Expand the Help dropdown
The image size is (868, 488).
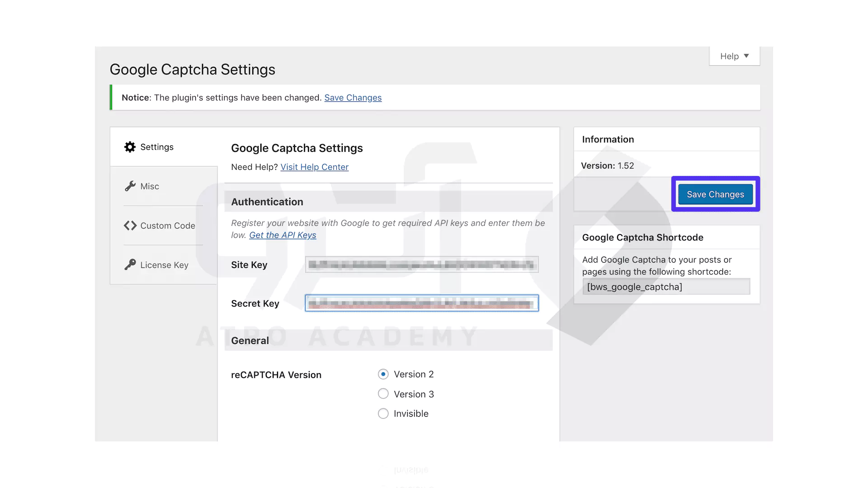pyautogui.click(x=734, y=56)
